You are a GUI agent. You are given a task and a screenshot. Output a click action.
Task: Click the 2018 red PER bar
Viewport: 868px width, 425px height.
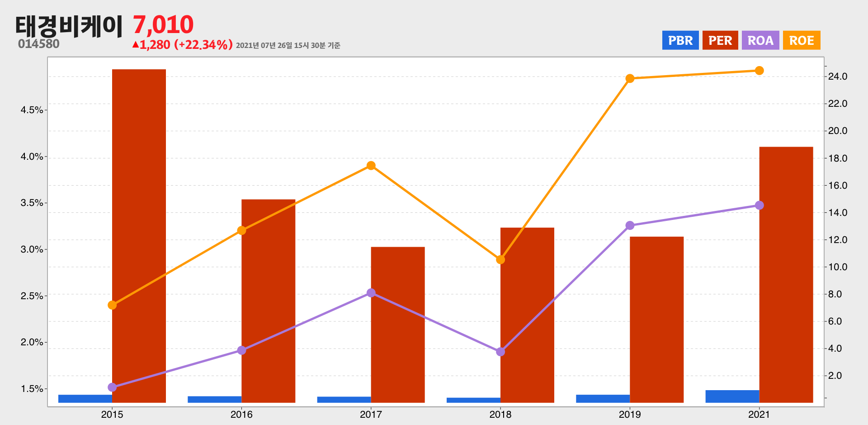[527, 315]
